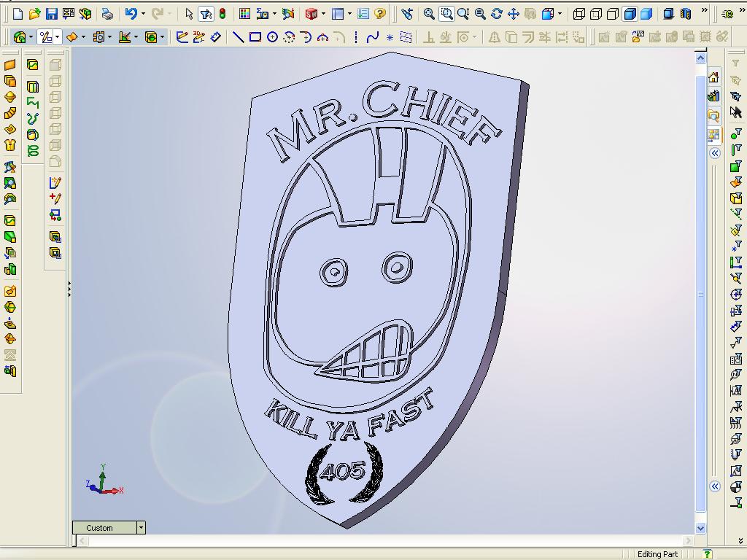Click the Print icon
Viewport: 747px width, 560px height.
click(x=108, y=14)
